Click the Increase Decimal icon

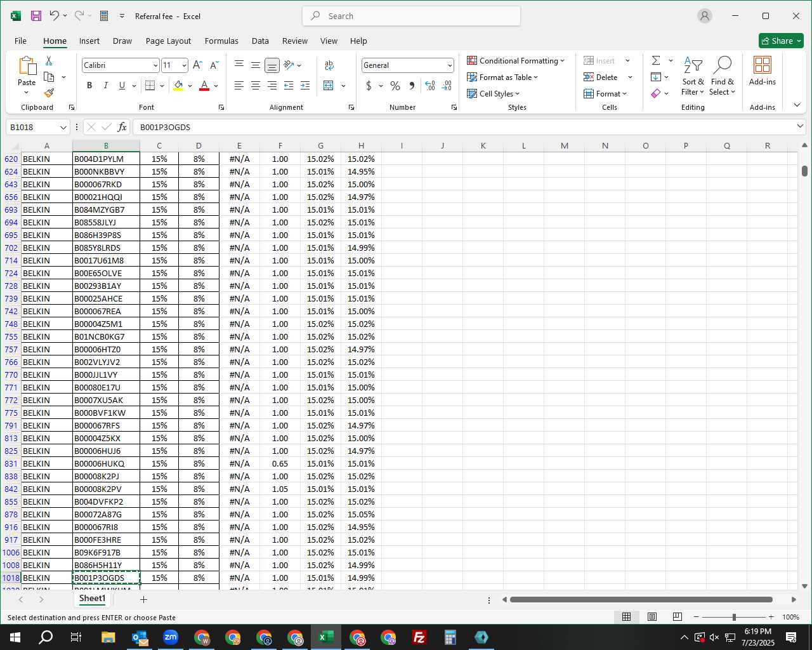pos(430,85)
